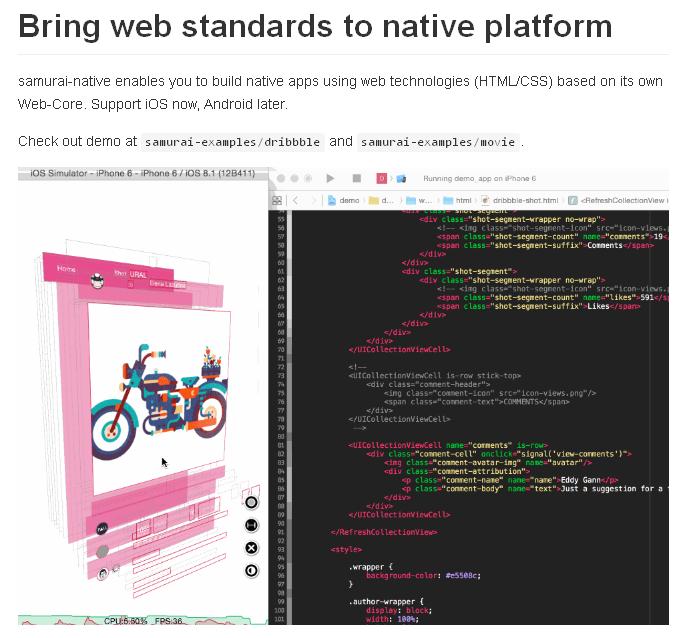Viewport: 691px width, 638px height.
Task: Click the device destination icon beside the scheme
Action: tap(401, 178)
